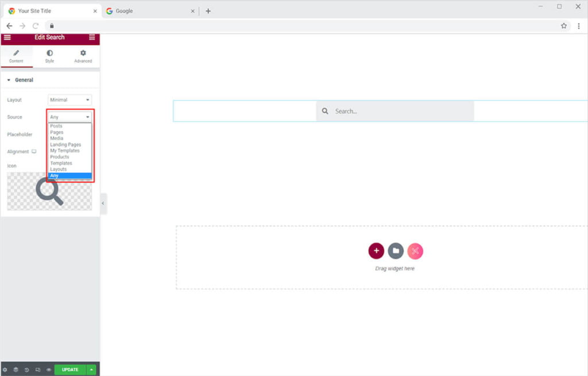Viewport: 588px width, 376px height.
Task: Click the green Update button
Action: 70,370
